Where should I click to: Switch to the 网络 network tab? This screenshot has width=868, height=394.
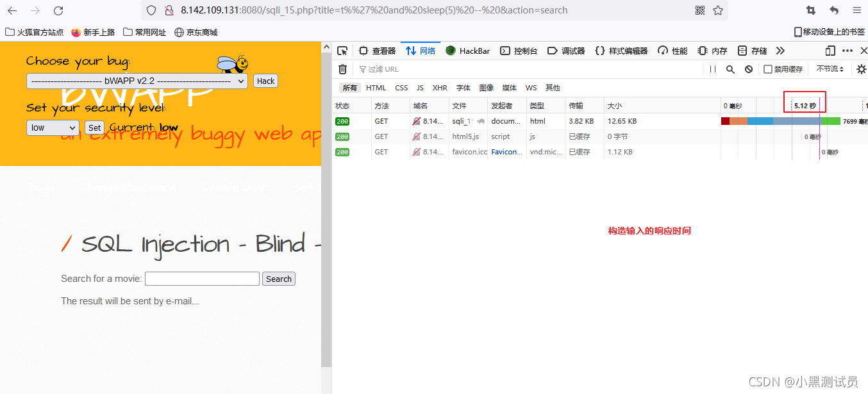421,51
